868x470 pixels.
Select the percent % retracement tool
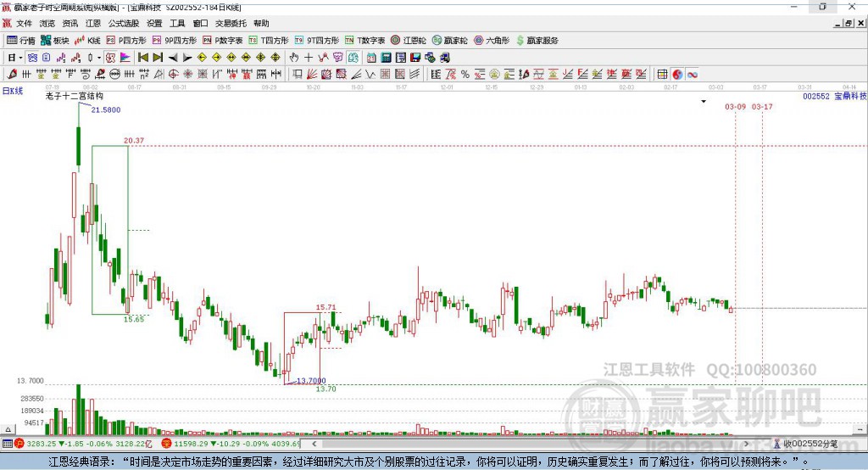pos(465,74)
